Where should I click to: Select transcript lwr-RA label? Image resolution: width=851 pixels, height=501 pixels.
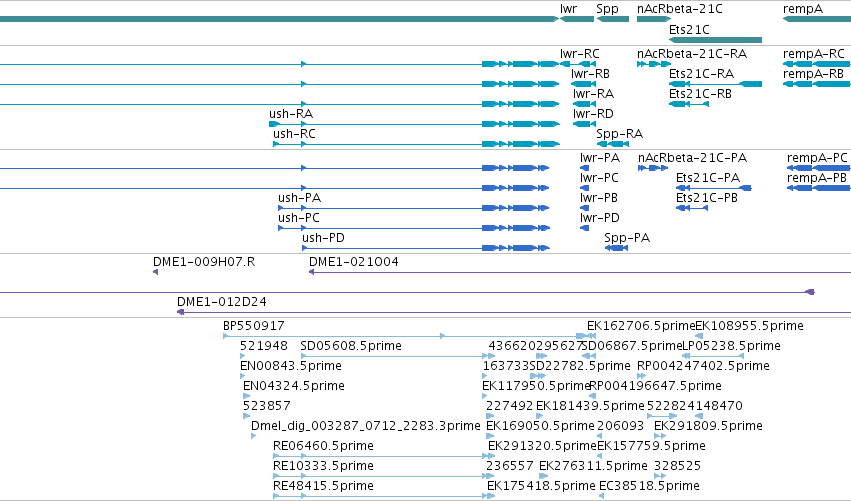(x=593, y=94)
